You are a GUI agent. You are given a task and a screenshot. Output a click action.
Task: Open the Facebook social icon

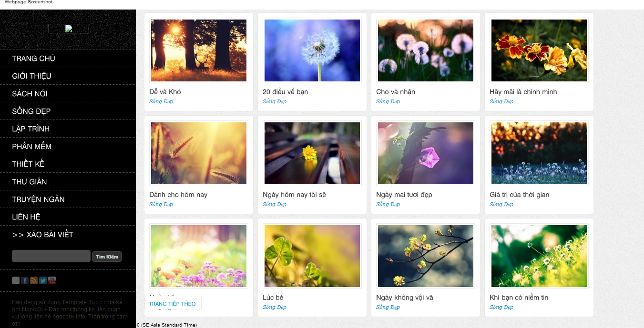pos(25,280)
